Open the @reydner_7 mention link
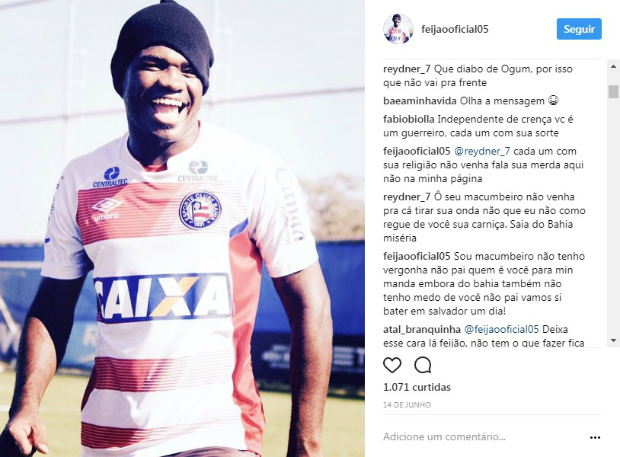Image resolution: width=620 pixels, height=457 pixels. click(482, 151)
